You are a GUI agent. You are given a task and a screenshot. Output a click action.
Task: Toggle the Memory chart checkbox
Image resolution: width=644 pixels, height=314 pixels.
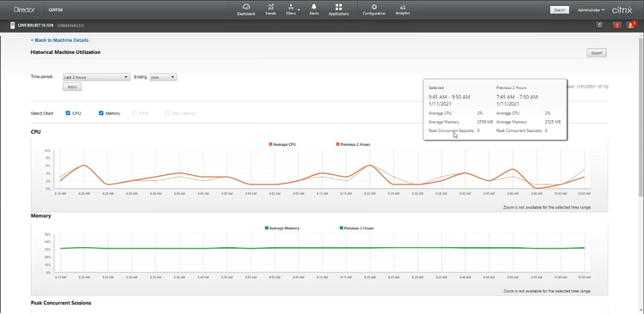101,113
